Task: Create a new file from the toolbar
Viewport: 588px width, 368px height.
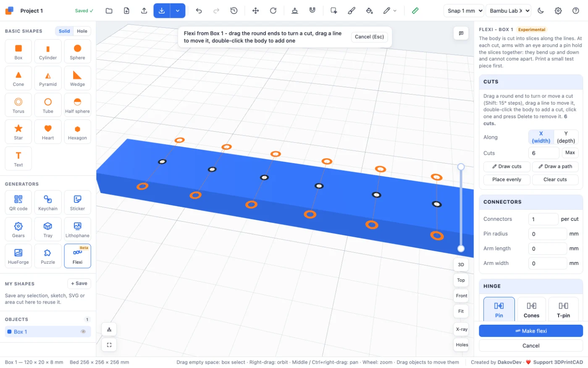Action: pos(126,11)
